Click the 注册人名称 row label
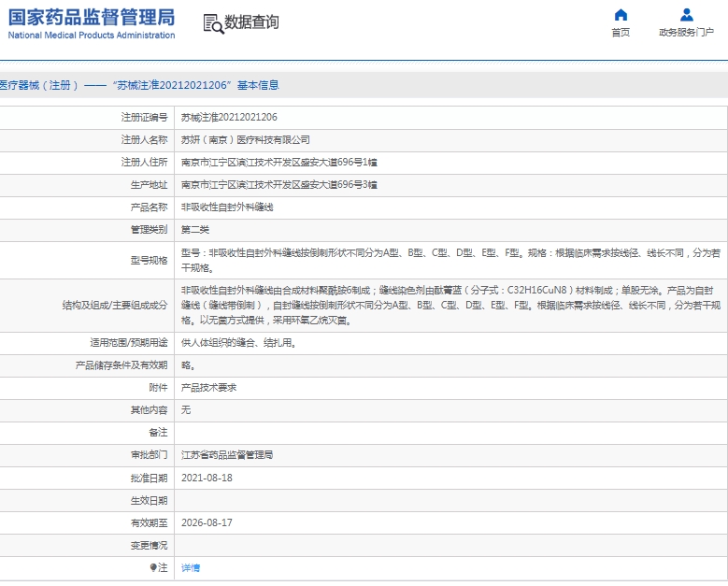The height and width of the screenshot is (586, 728). coord(144,140)
